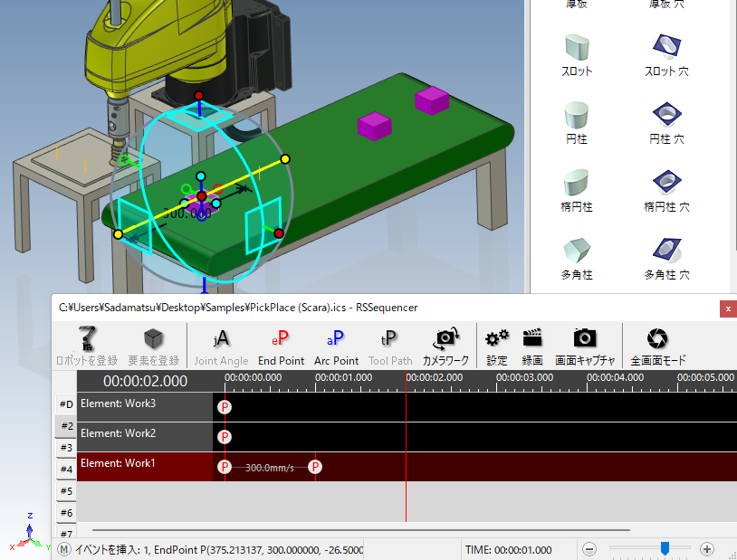Image resolution: width=737 pixels, height=560 pixels.
Task: Start recording with 録画 icon
Action: 532,338
